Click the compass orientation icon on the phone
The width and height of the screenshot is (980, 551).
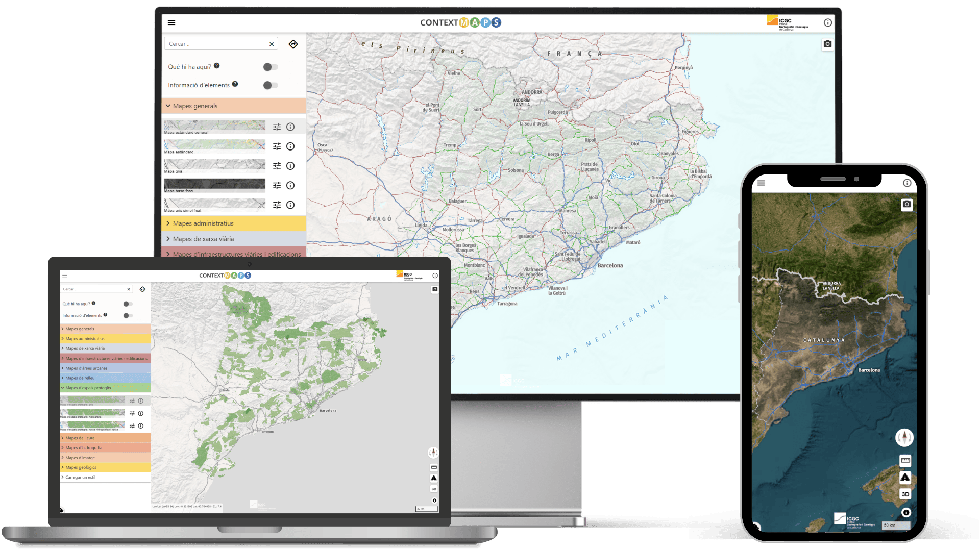pyautogui.click(x=904, y=437)
